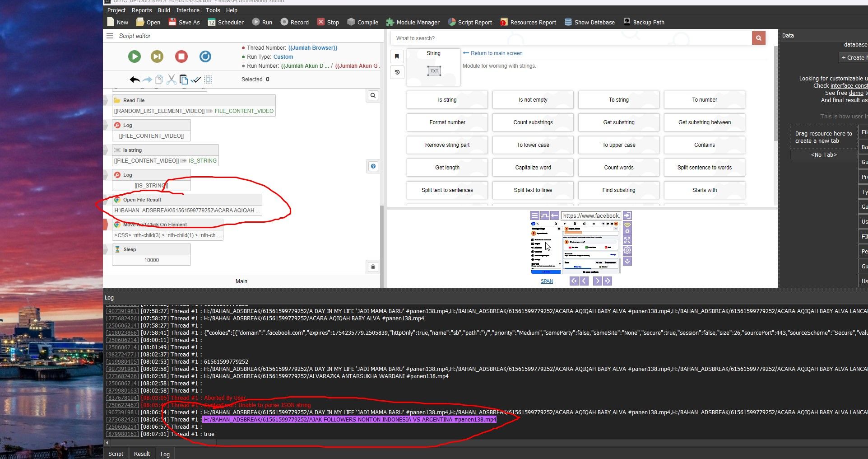The height and width of the screenshot is (459, 868).
Task: Click the fullscreen expand icon in browser panel
Action: [x=627, y=240]
